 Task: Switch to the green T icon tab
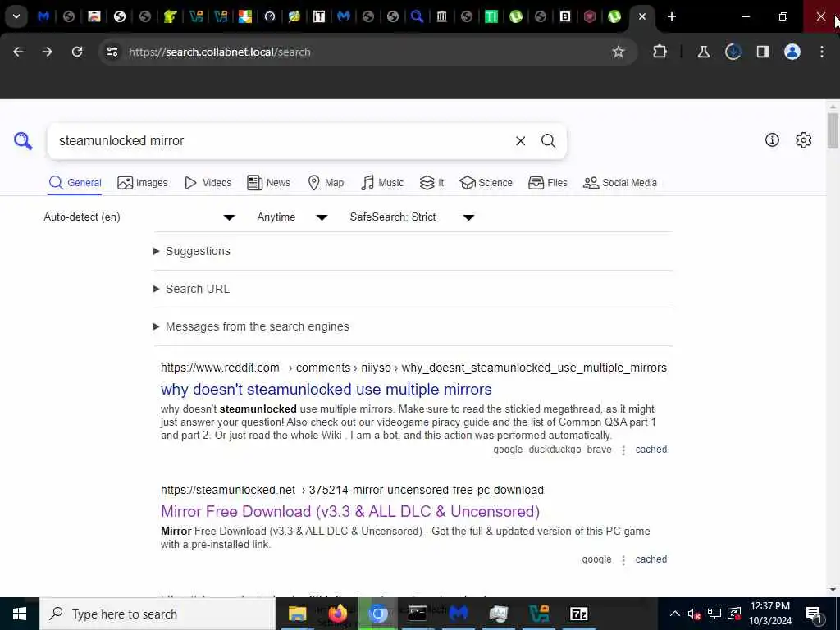point(491,16)
